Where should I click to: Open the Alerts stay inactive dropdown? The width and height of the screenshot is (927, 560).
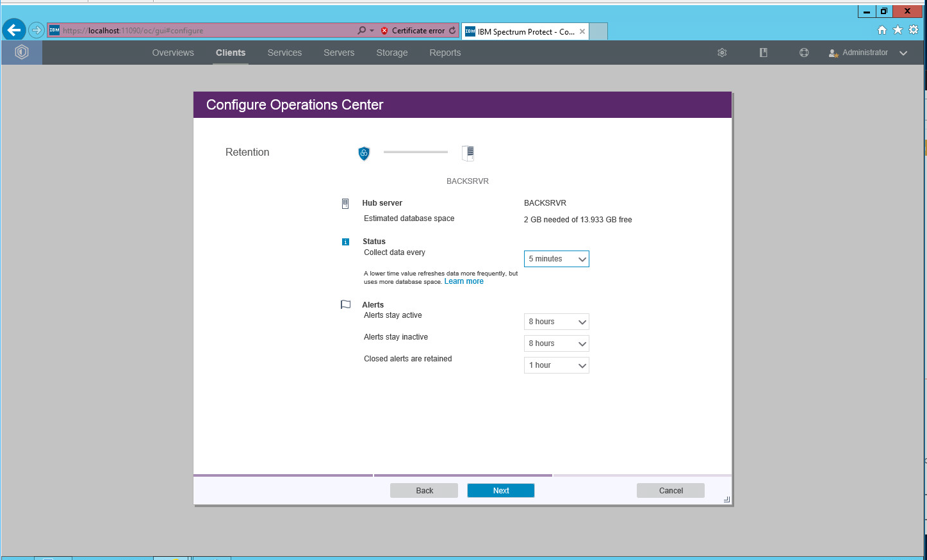[556, 343]
